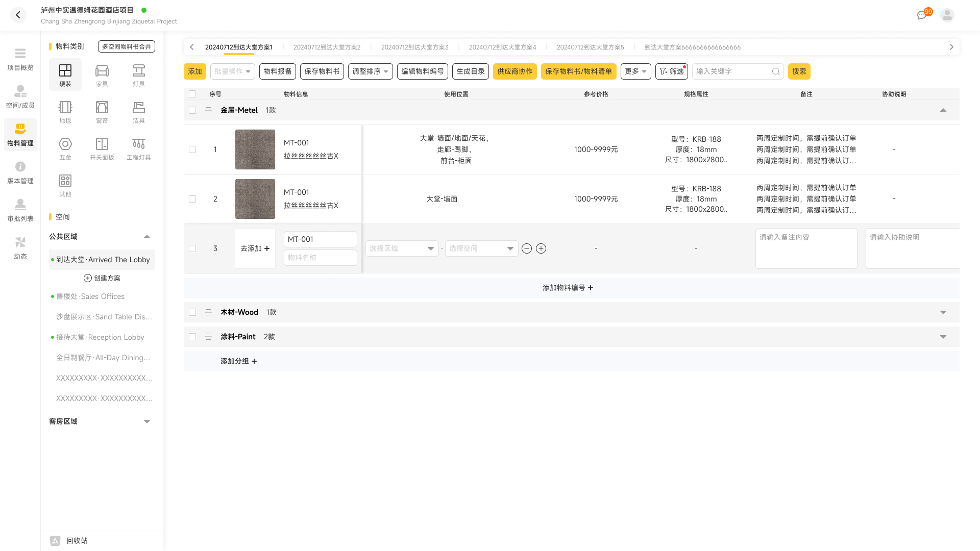
Task: Open 版本管理 in left sidebar
Action: (20, 172)
